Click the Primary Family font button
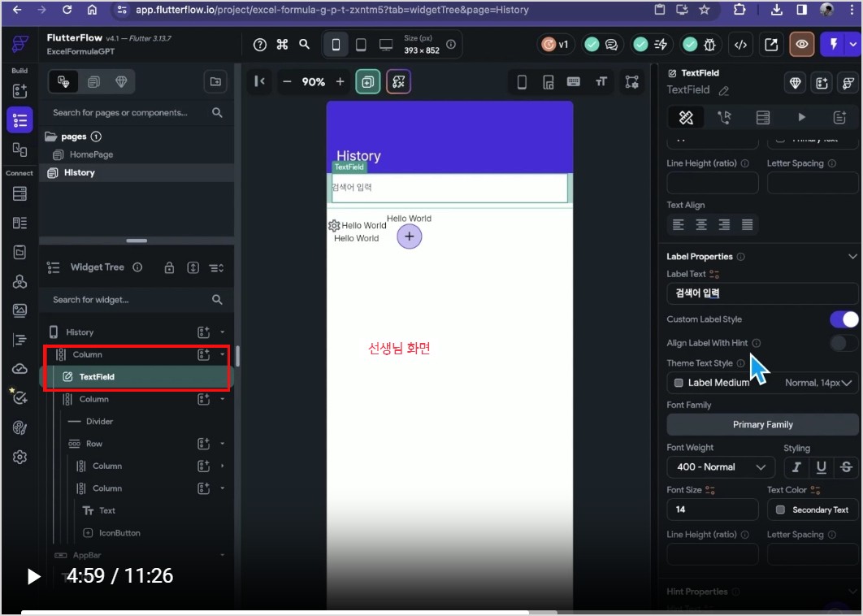Viewport: 863px width, 616px height. pos(763,424)
